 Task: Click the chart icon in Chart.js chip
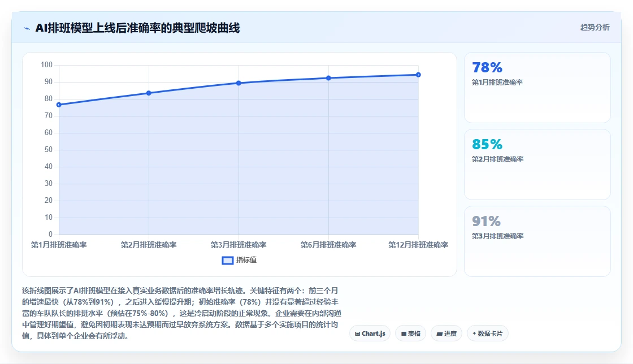[x=357, y=333]
